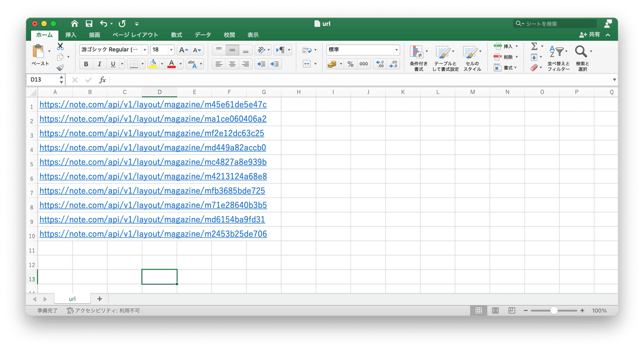
Task: Click the Redo arrow icon
Action: (x=122, y=24)
